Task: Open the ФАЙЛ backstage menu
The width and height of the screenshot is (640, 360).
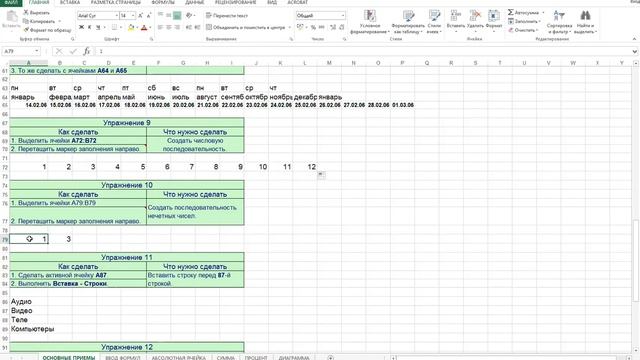Action: [11, 2]
